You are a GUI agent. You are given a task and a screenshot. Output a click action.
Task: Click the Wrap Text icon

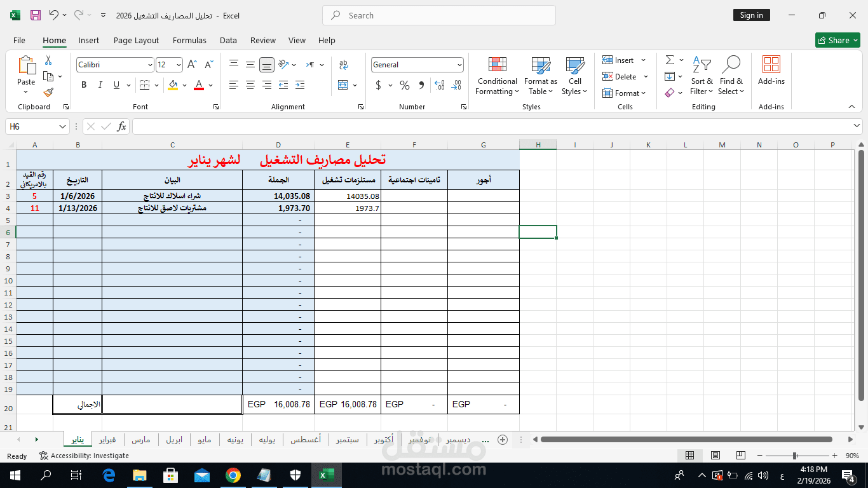pyautogui.click(x=344, y=64)
